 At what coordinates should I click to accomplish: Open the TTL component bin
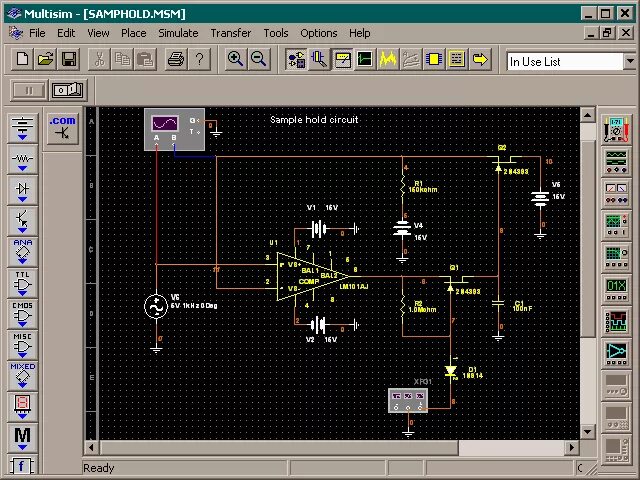22,283
